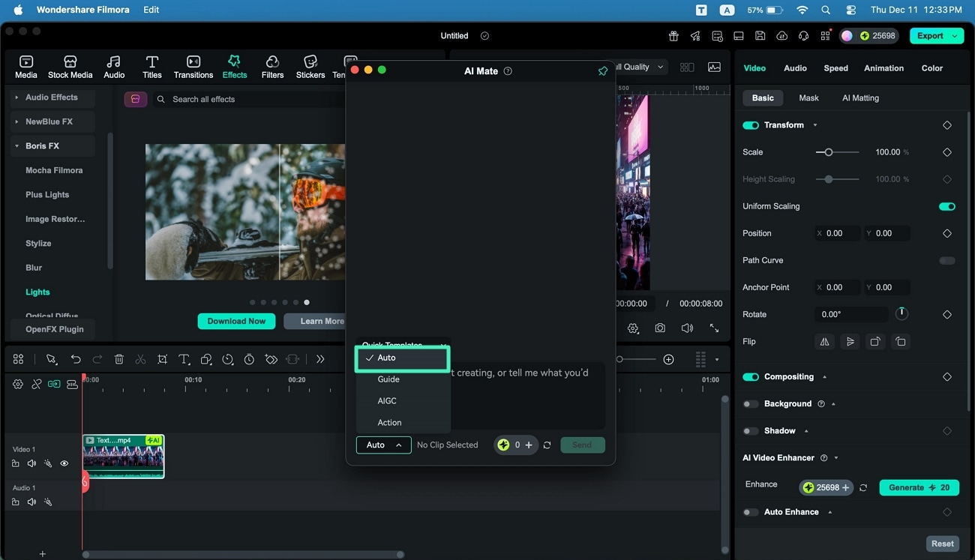Viewport: 975px width, 560px height.
Task: Flip the clip horizontally
Action: pos(824,342)
